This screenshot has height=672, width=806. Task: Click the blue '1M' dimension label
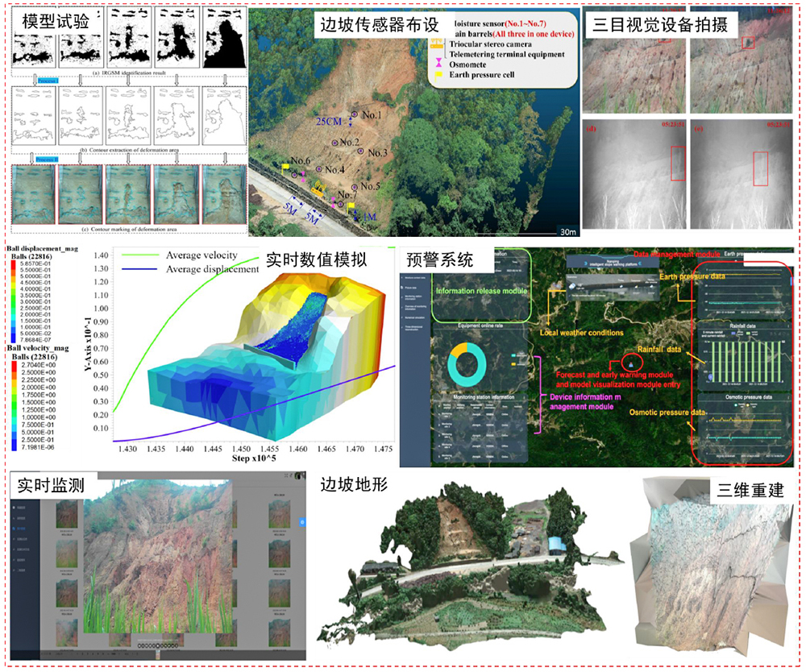point(370,218)
